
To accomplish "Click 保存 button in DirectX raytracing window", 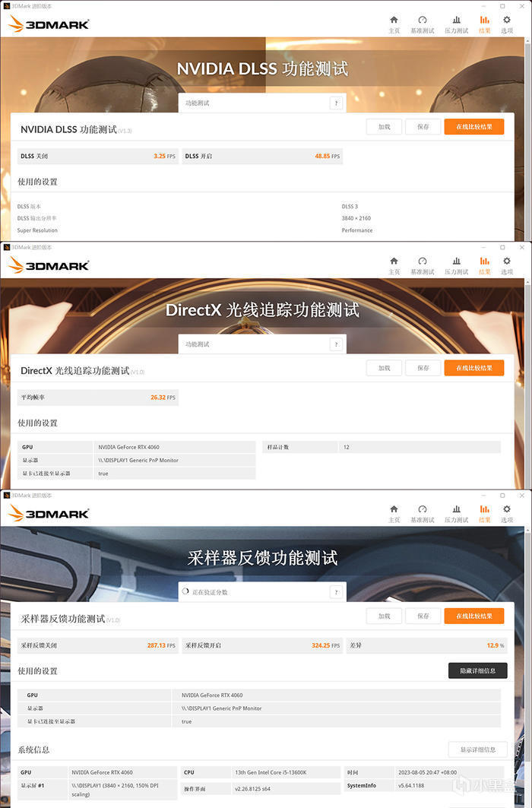I will [423, 368].
